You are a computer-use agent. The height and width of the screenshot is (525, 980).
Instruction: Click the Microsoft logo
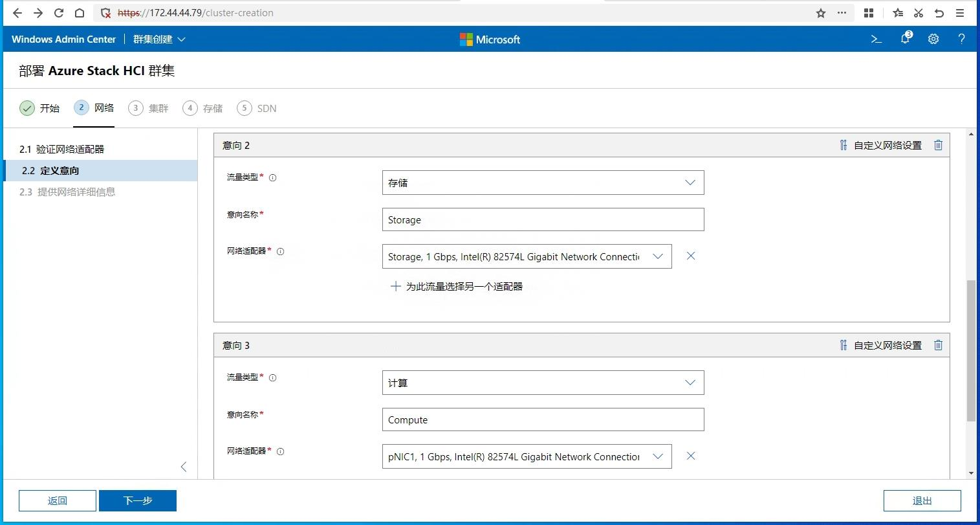[490, 39]
